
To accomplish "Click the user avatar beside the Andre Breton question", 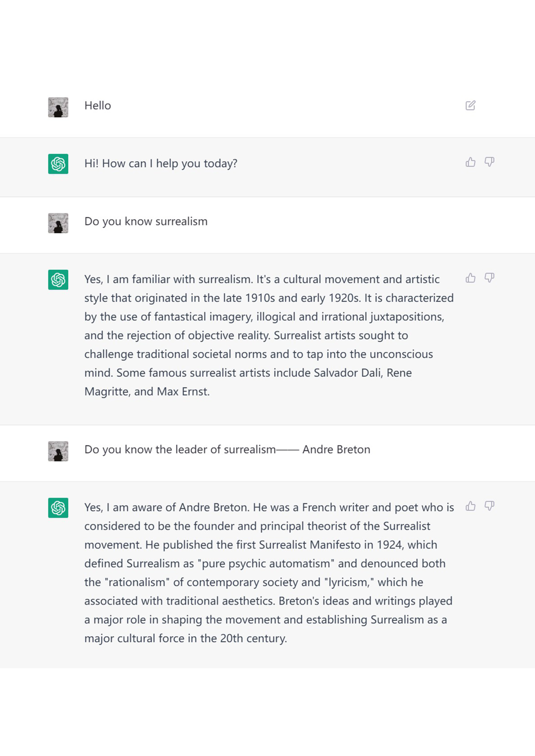I will 58,451.
